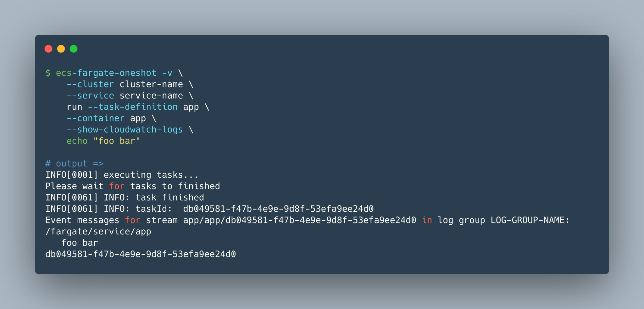The height and width of the screenshot is (309, 644).
Task: Select the --task-definition flag
Action: (x=132, y=107)
